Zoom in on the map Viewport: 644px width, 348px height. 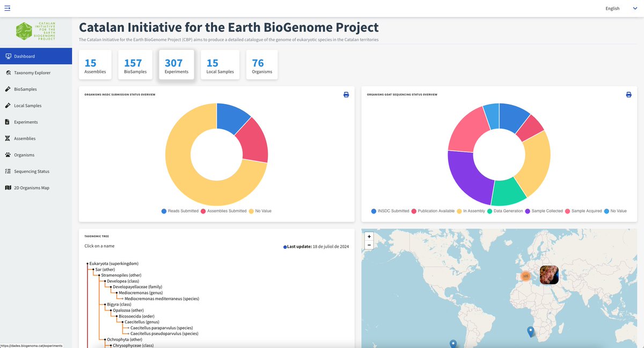point(369,236)
